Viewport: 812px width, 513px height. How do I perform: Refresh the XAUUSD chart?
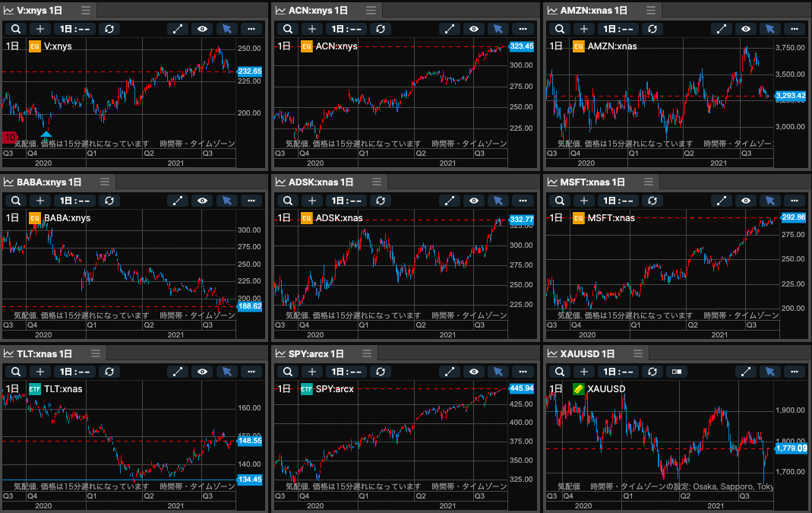coord(652,372)
